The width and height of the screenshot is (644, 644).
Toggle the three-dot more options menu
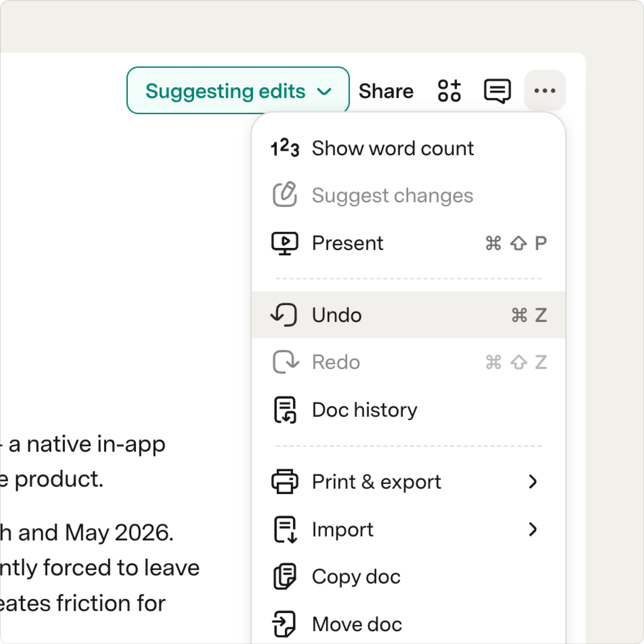tap(545, 90)
